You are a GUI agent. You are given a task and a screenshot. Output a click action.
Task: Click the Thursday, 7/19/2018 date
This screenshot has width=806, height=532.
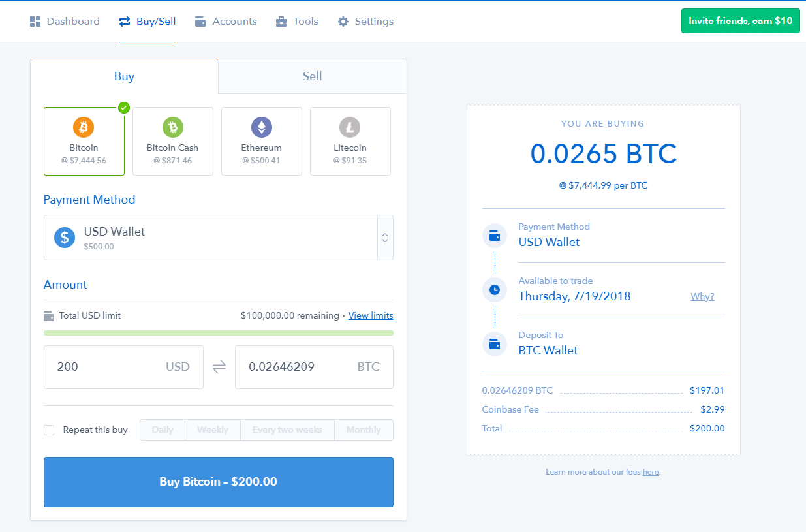point(574,296)
